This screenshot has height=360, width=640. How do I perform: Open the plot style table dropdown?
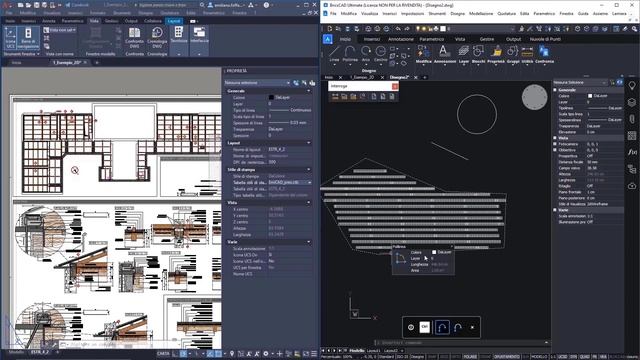pos(310,182)
